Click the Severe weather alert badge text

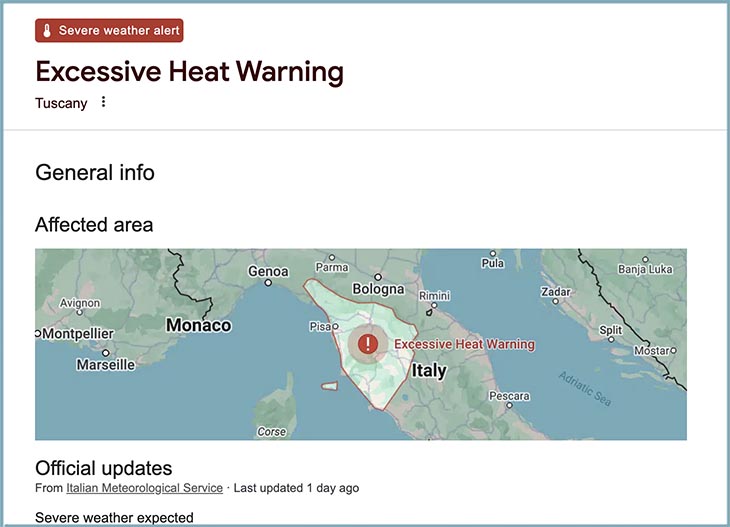click(x=119, y=31)
